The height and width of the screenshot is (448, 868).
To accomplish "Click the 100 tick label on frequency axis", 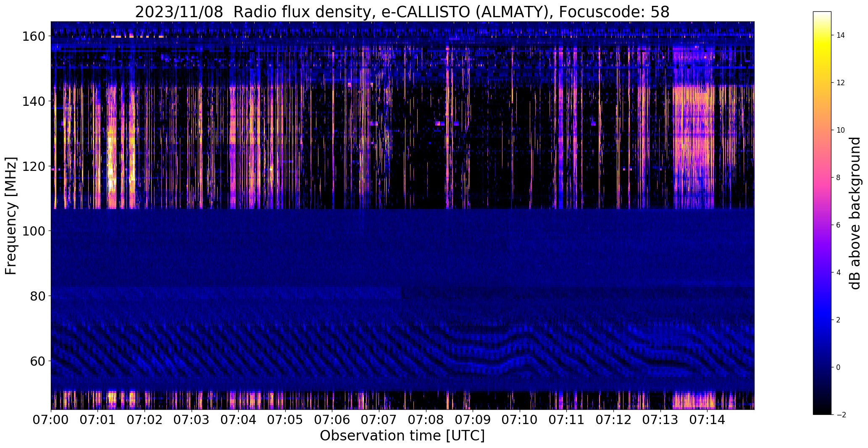I will click(34, 231).
